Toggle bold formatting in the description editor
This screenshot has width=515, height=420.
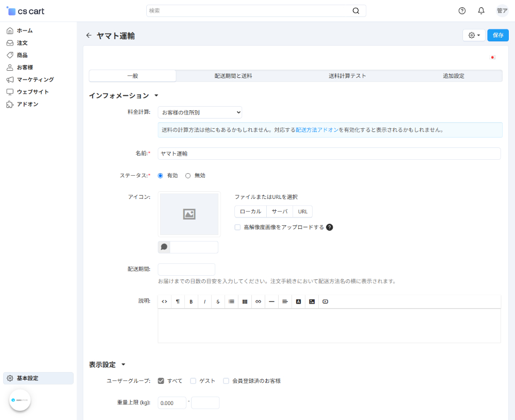click(x=191, y=301)
